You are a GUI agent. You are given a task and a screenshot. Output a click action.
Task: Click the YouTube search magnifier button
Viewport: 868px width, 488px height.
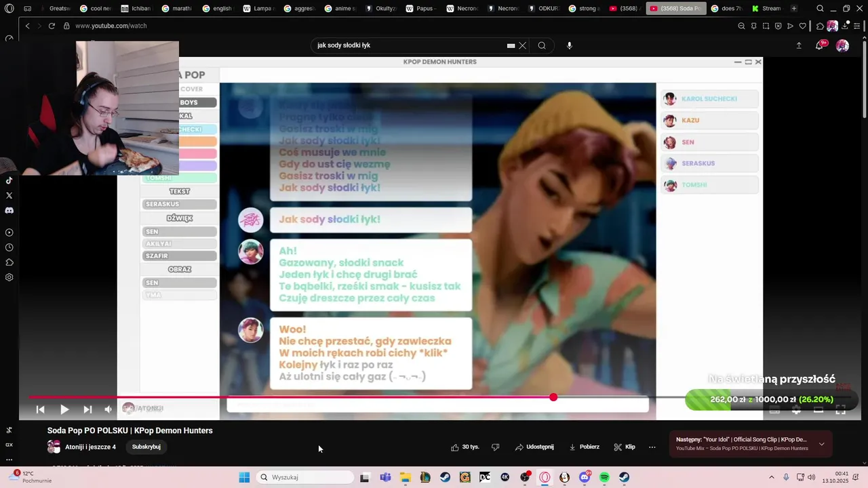pyautogui.click(x=542, y=45)
